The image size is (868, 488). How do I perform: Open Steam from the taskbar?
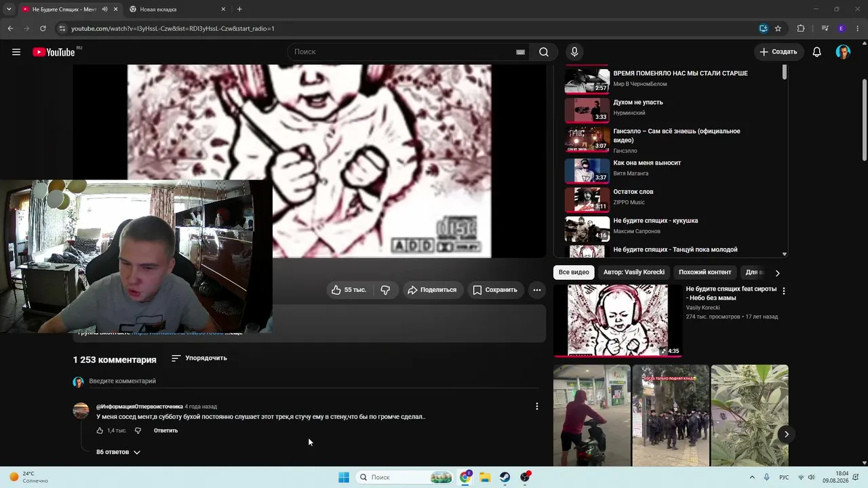tap(505, 477)
